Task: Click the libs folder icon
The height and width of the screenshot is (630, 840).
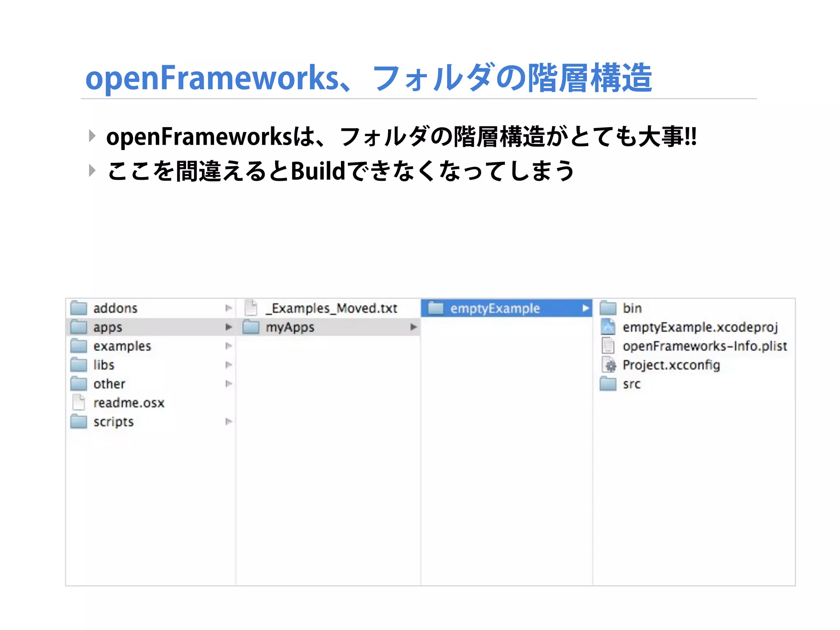Action: click(x=79, y=365)
